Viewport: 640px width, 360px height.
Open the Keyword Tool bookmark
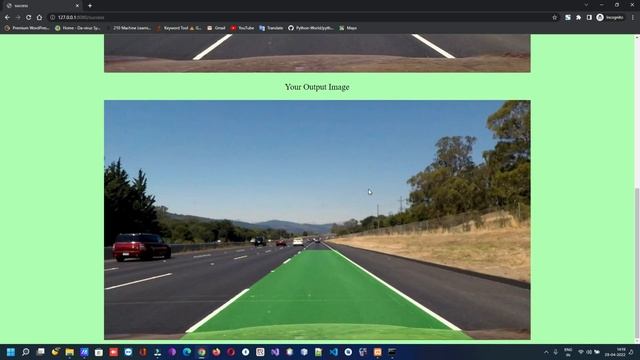coord(179,28)
